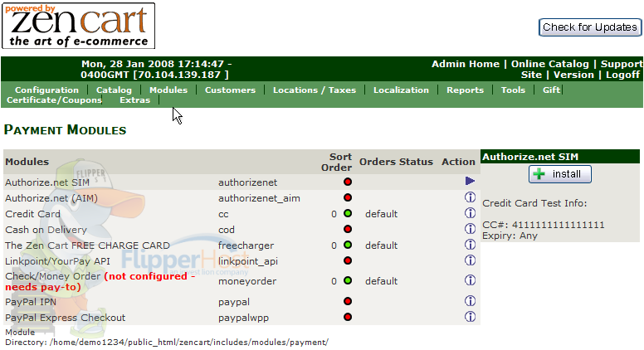Open the Localization menu

[401, 90]
